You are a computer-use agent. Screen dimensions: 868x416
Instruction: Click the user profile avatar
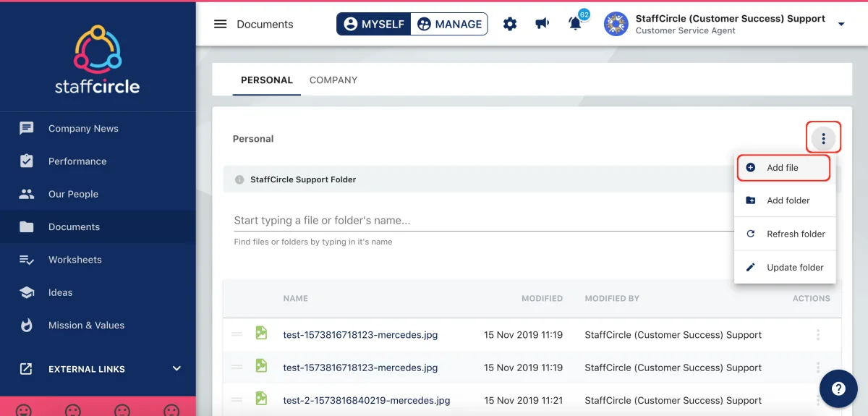[x=616, y=24]
